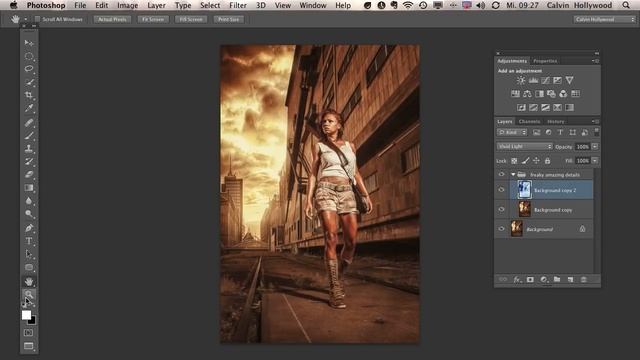Toggle lock position
This screenshot has width=640, height=360.
point(536,161)
